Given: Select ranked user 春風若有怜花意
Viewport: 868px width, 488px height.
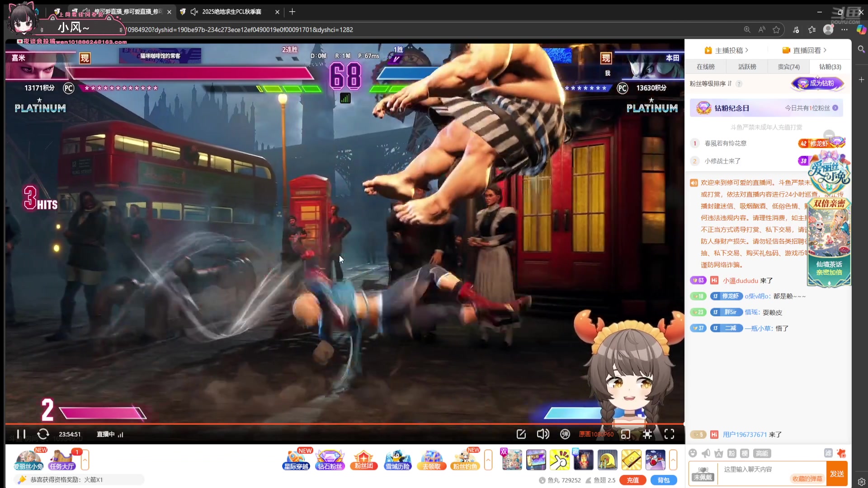Looking at the screenshot, I should [726, 143].
